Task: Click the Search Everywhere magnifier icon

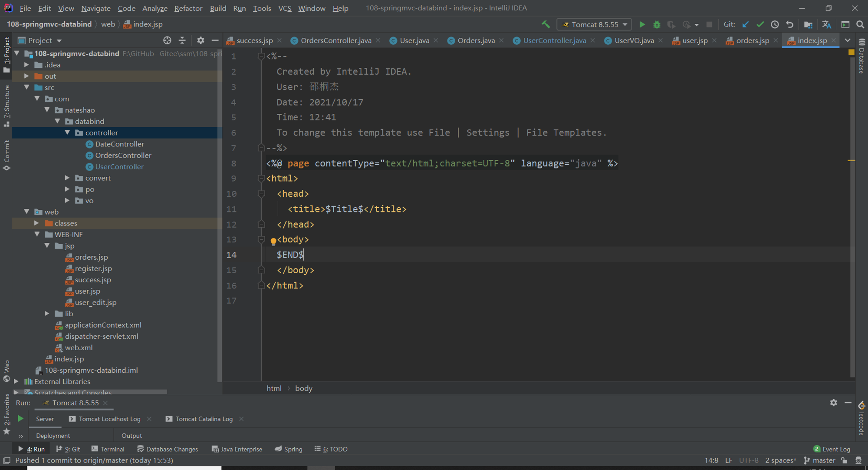Action: (860, 24)
